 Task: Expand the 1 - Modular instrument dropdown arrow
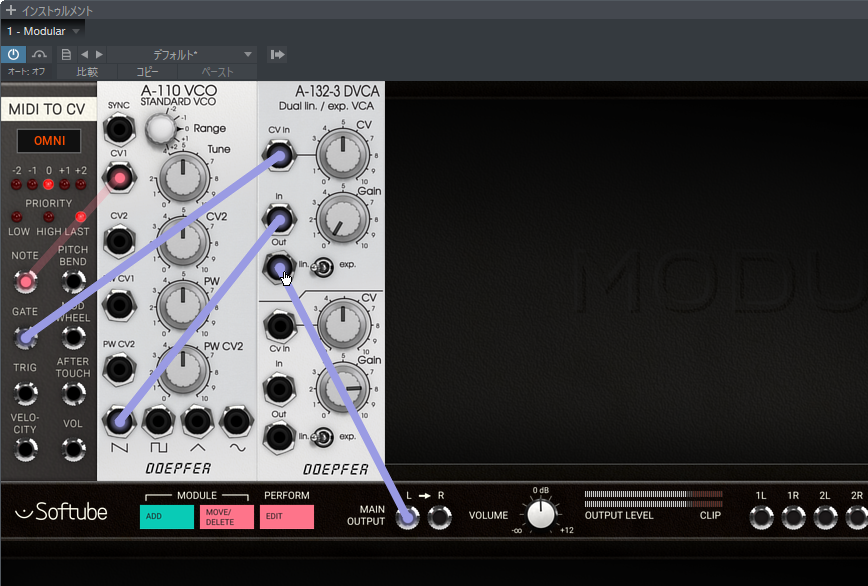pyautogui.click(x=76, y=31)
